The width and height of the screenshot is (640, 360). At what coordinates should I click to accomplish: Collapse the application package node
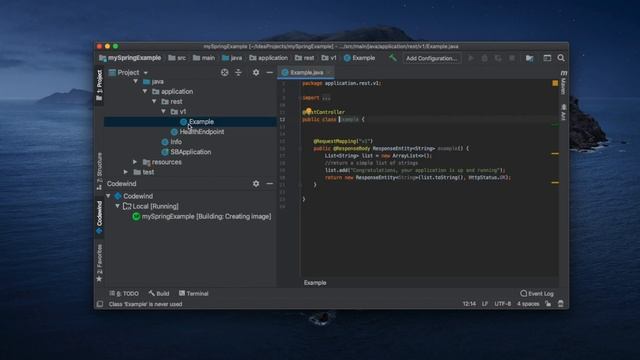[145, 91]
